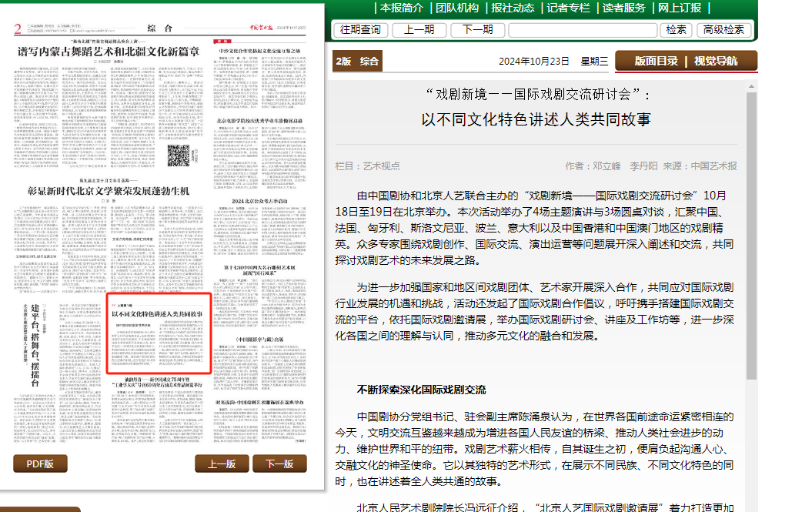The height and width of the screenshot is (512, 812).
Task: Open the 往期查询 past issues lookup
Action: [360, 30]
